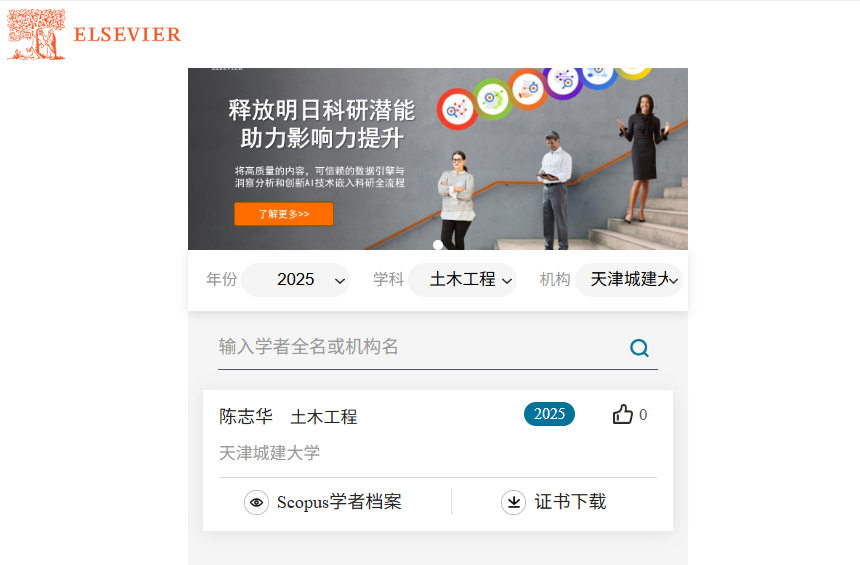Click the green circular icon in banner
This screenshot has height=565, width=860.
492,99
